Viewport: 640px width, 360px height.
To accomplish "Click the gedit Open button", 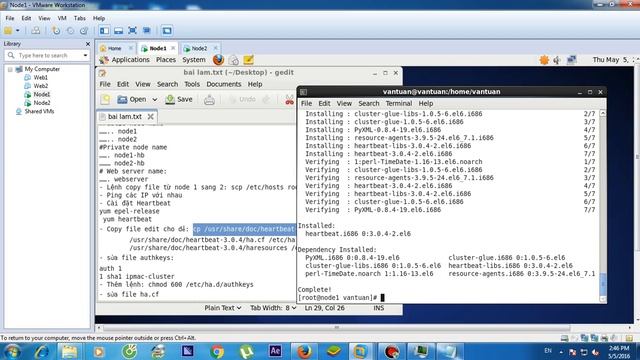I will [132, 99].
